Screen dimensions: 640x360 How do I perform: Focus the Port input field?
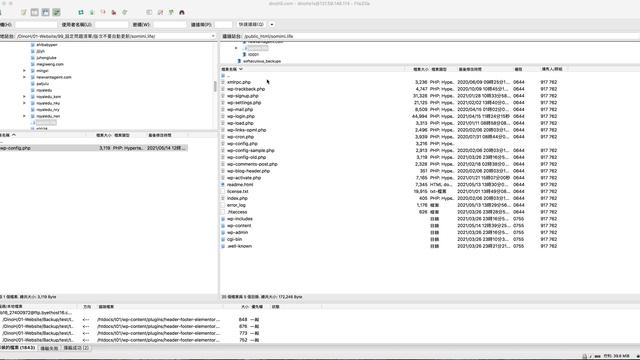pos(223,24)
